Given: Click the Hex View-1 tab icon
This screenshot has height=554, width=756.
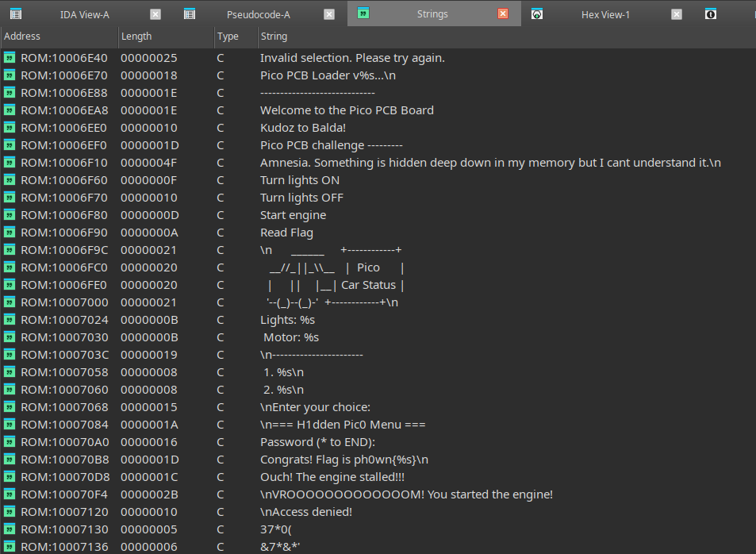Looking at the screenshot, I should click(x=537, y=13).
